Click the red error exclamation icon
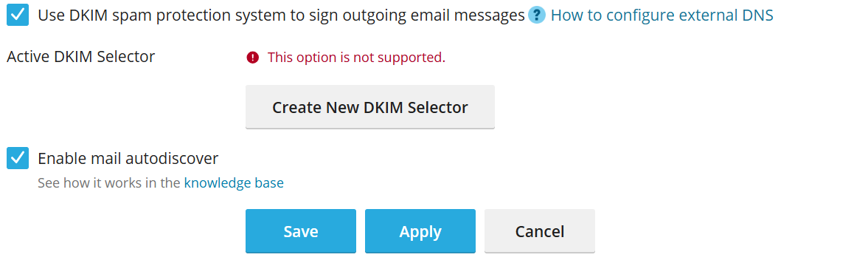The height and width of the screenshot is (277, 868). tap(252, 57)
